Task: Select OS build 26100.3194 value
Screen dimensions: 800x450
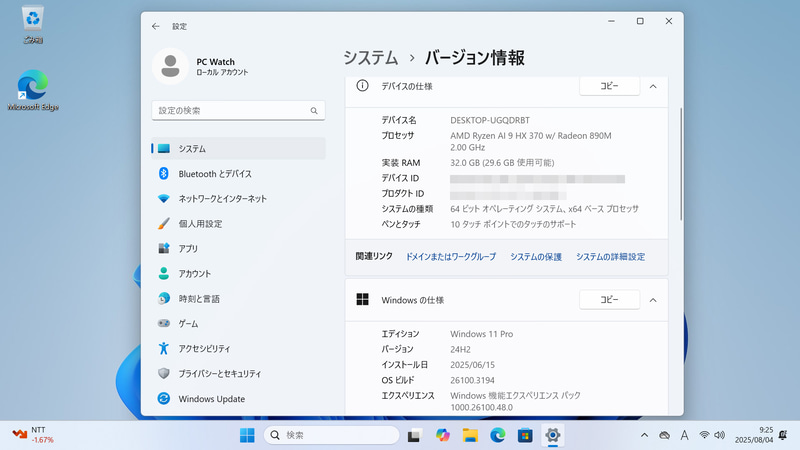Action: tap(472, 380)
